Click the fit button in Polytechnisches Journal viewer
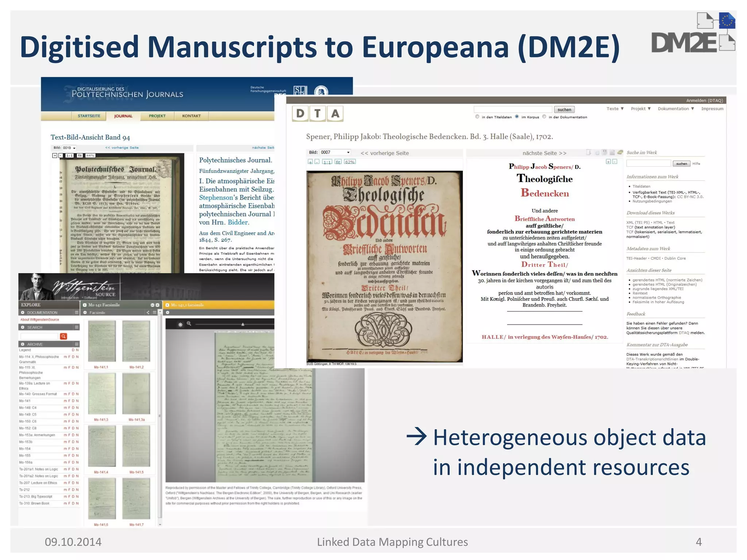 click(80, 155)
